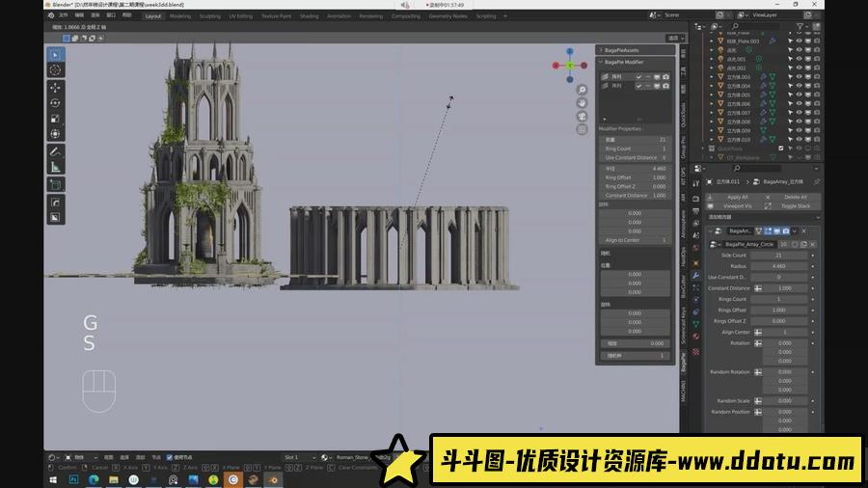Open the Material properties tab icon

point(695,337)
